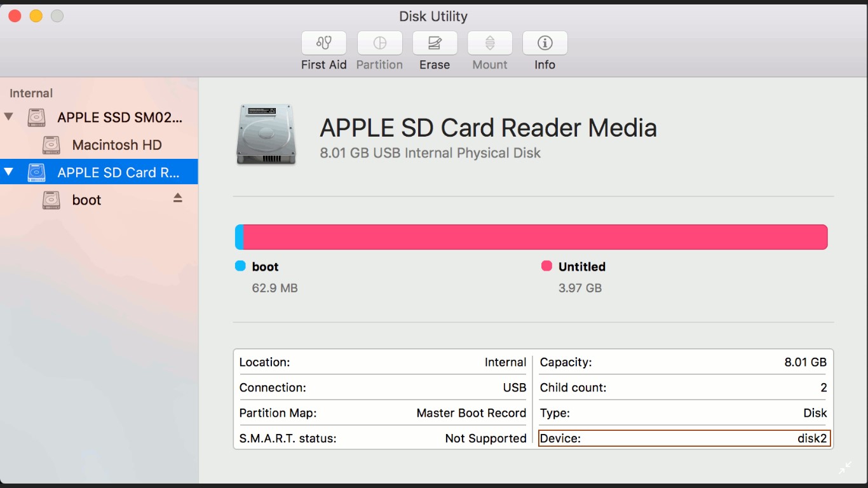
Task: Click the Partition Map: label
Action: point(278,413)
